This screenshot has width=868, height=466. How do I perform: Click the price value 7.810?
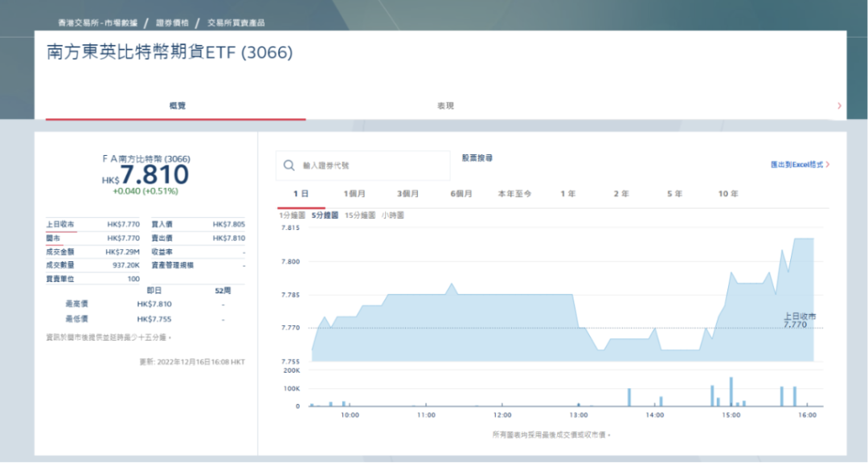click(154, 175)
